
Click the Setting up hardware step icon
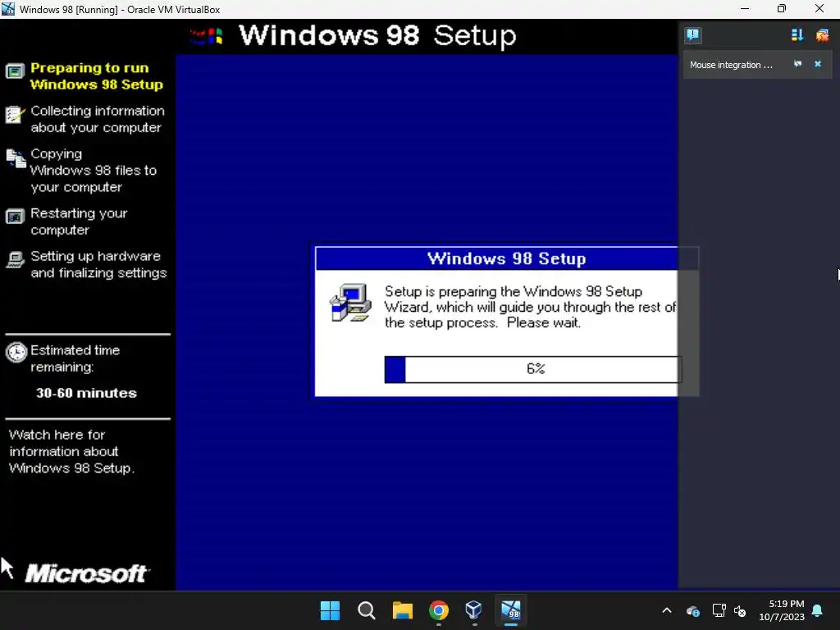[x=15, y=259]
